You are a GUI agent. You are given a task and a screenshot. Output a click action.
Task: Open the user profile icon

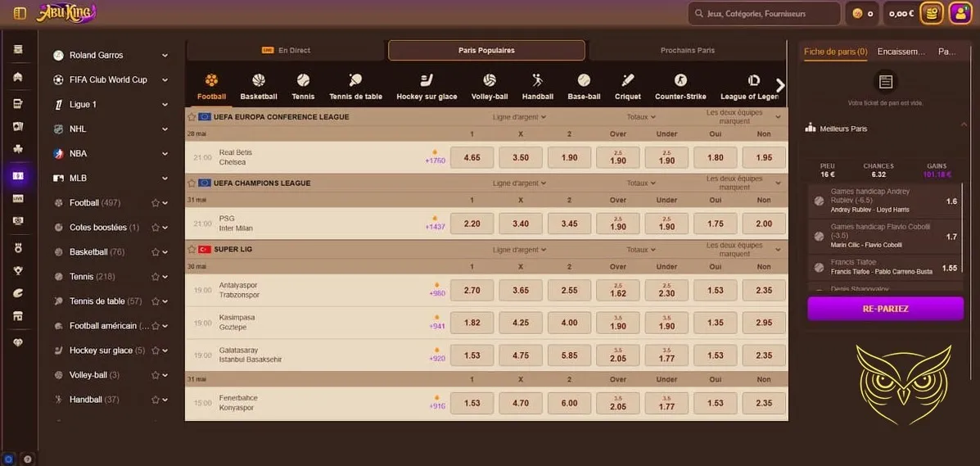coord(960,13)
